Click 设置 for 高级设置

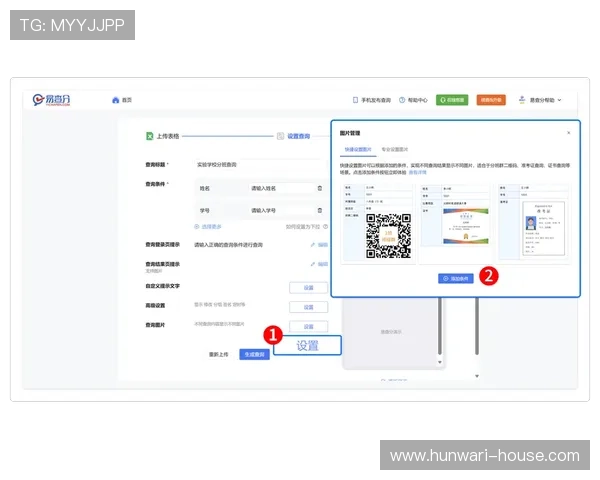coord(308,307)
